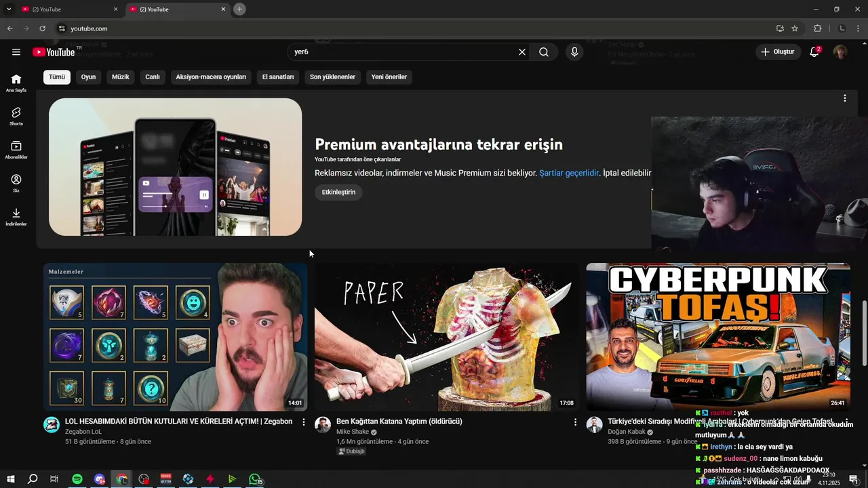The image size is (868, 488).
Task: Open the Cyberpunk Tofaş video thumbnail
Action: click(x=718, y=337)
